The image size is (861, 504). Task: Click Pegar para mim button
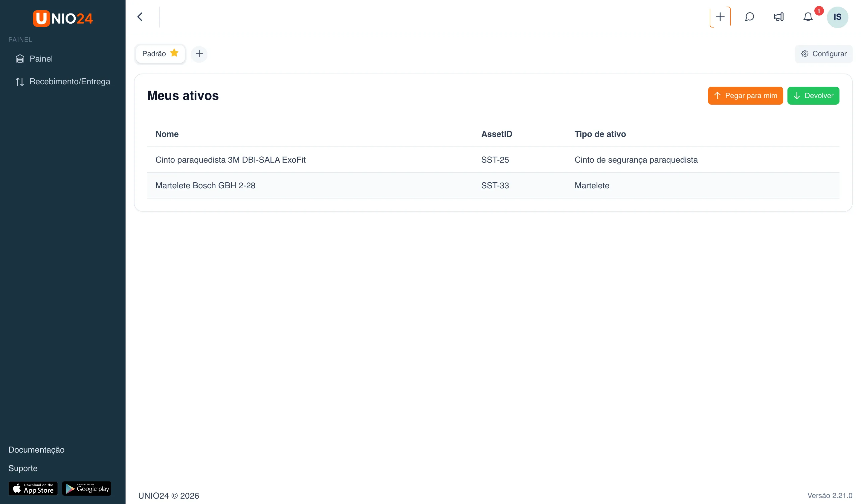pyautogui.click(x=745, y=96)
